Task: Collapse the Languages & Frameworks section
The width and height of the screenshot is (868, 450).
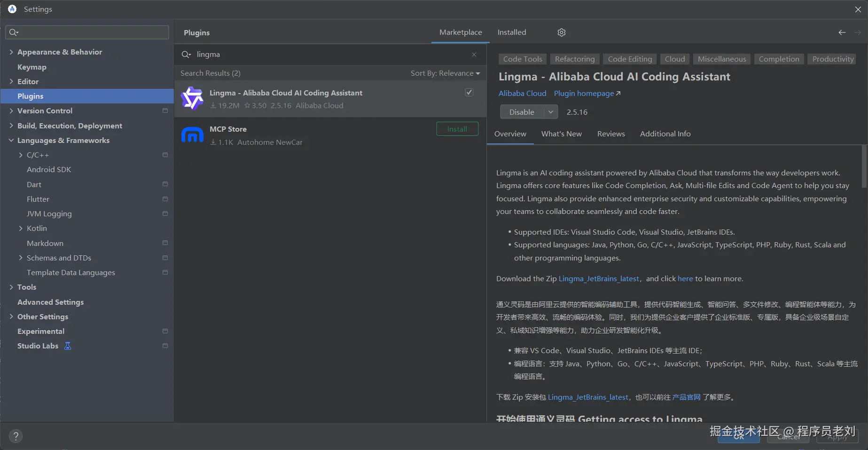Action: click(11, 140)
